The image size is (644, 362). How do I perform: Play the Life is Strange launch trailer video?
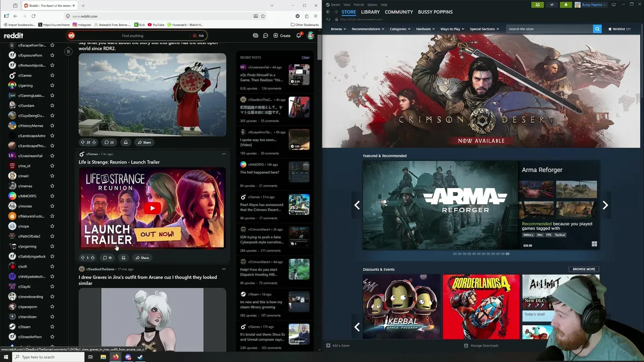(x=152, y=208)
